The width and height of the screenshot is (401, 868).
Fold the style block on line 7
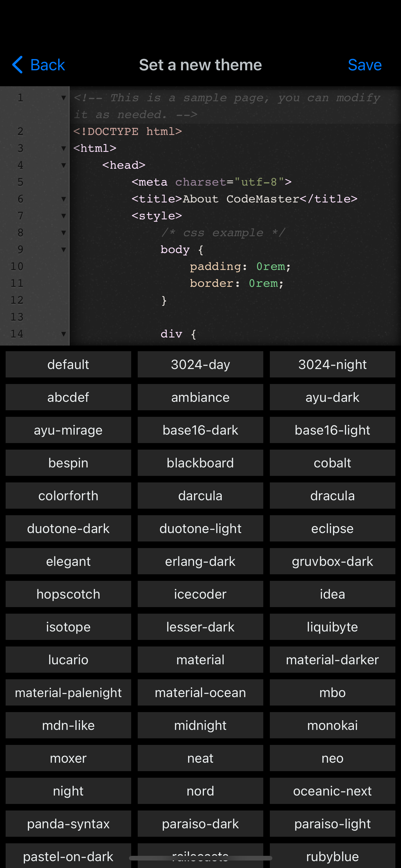coord(63,216)
